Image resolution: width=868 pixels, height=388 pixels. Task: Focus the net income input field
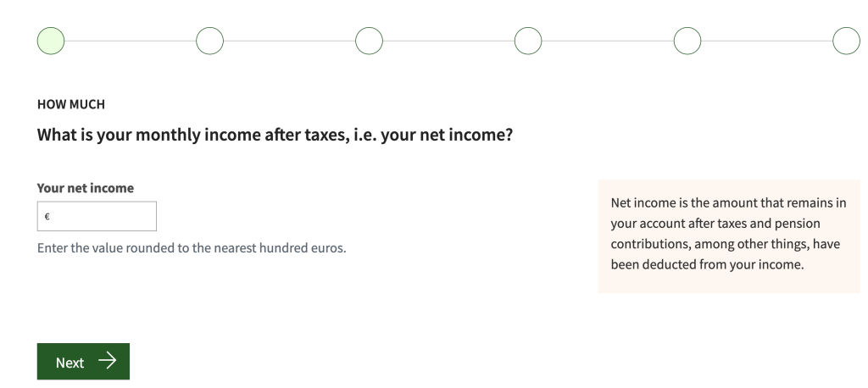[102, 216]
